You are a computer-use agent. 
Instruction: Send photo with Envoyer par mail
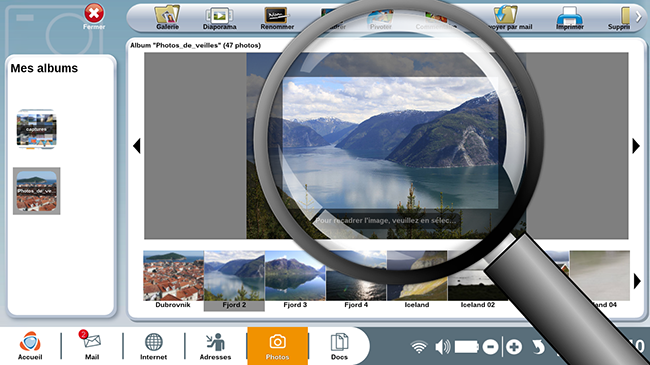click(507, 18)
